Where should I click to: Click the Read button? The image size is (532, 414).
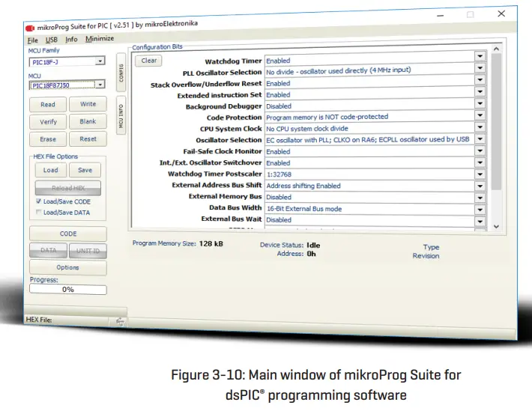48,104
